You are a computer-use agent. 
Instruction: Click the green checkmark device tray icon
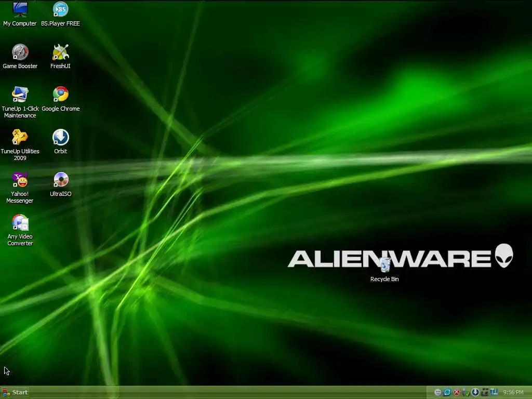pyautogui.click(x=466, y=393)
